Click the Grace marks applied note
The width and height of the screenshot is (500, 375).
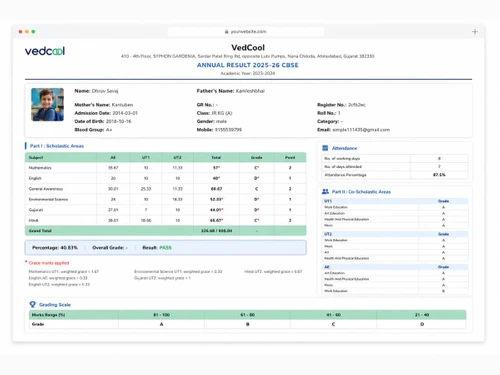click(49, 263)
